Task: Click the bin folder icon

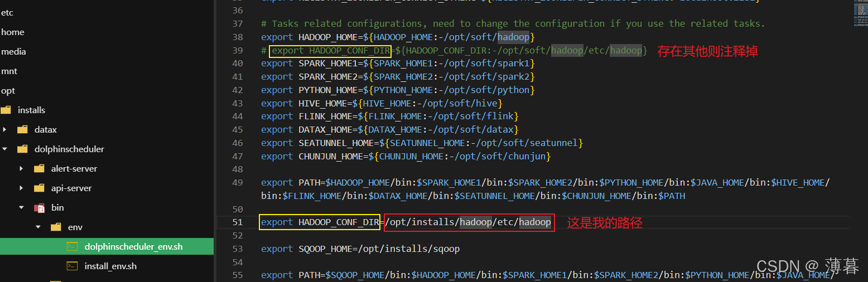Action: (x=39, y=207)
